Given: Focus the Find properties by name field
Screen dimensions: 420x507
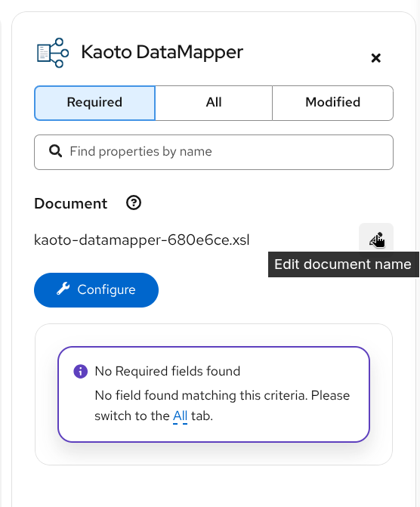Looking at the screenshot, I should (x=214, y=152).
